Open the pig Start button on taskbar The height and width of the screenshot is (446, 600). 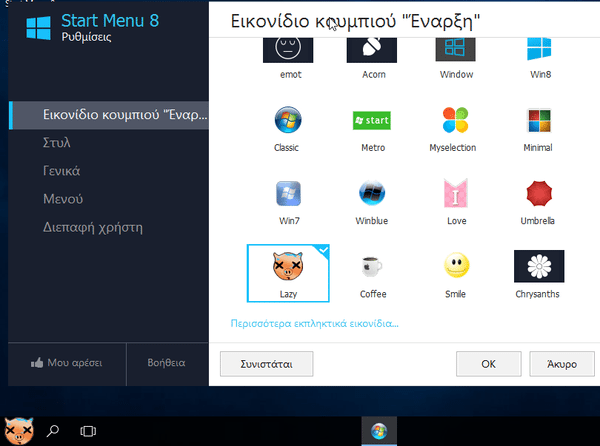(18, 431)
